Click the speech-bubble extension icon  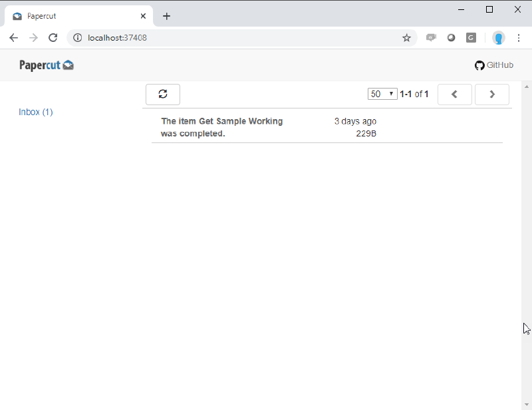click(431, 38)
